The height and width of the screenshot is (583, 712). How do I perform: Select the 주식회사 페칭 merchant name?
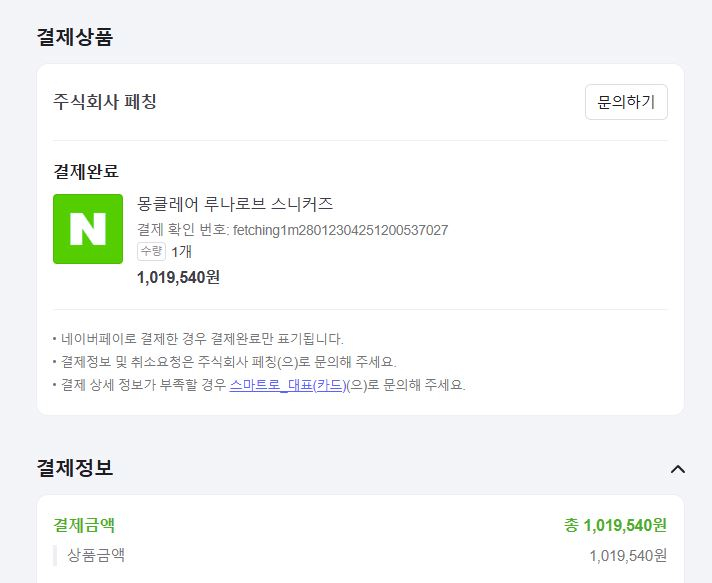pos(105,102)
